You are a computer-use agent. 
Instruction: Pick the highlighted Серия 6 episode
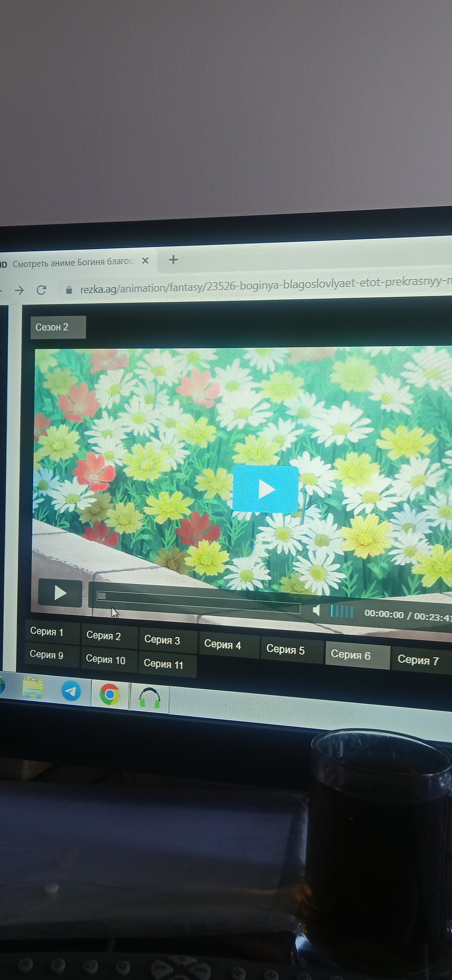tap(351, 654)
